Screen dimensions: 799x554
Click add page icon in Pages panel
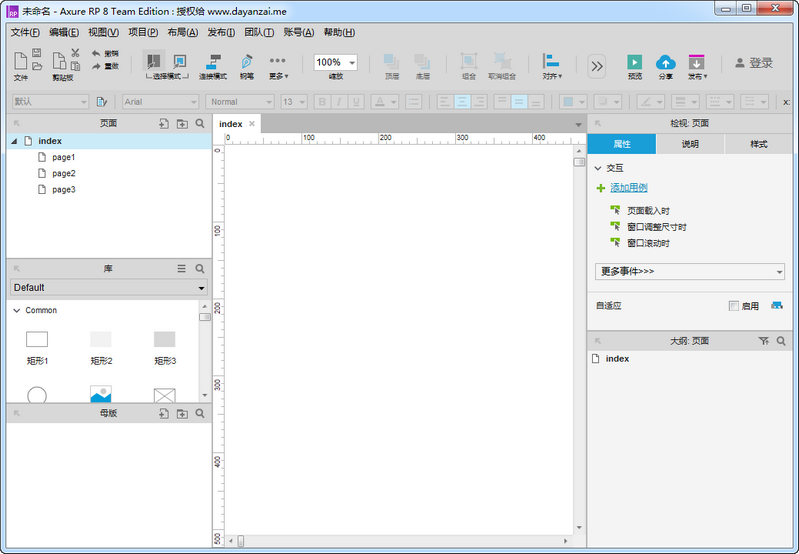point(163,124)
